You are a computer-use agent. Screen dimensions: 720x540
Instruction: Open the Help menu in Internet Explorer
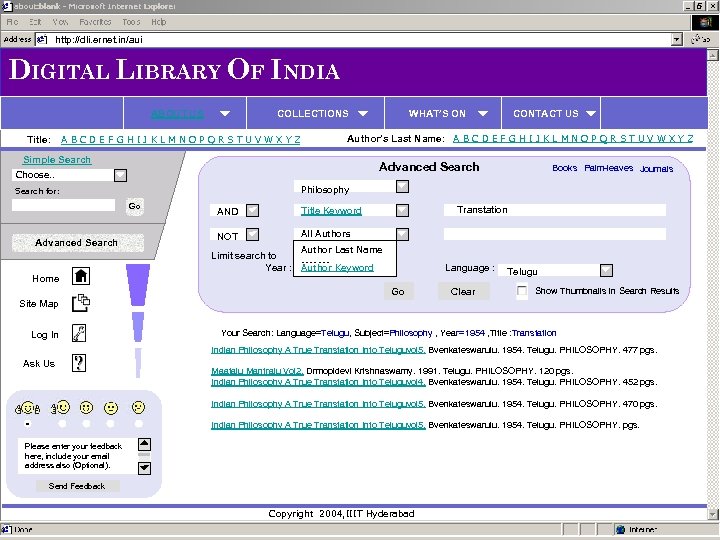tap(159, 22)
